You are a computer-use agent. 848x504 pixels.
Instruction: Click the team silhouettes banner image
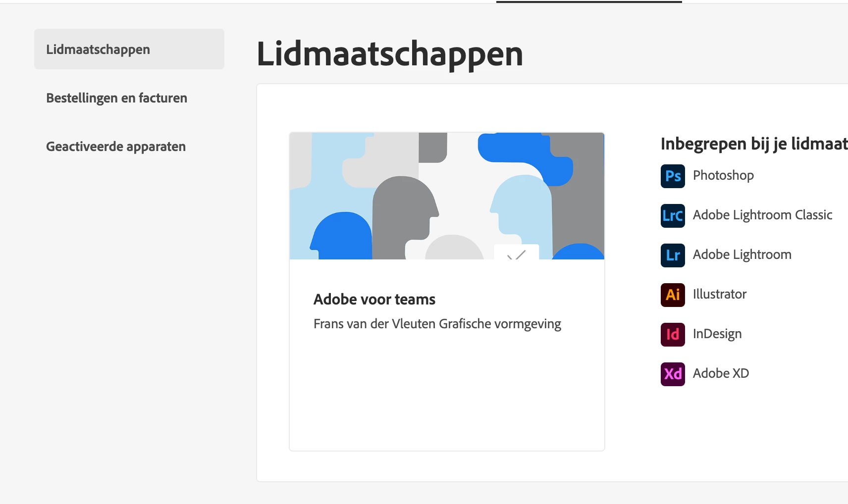pyautogui.click(x=447, y=196)
